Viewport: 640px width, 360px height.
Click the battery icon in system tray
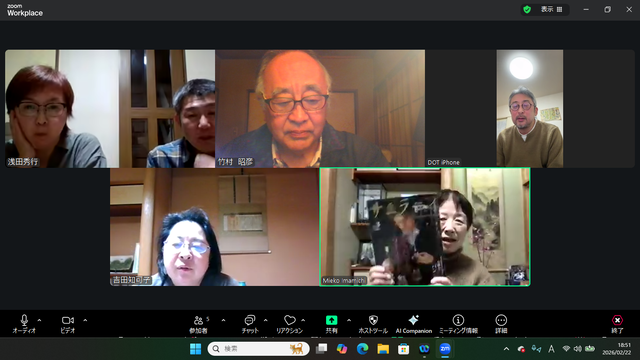590,349
